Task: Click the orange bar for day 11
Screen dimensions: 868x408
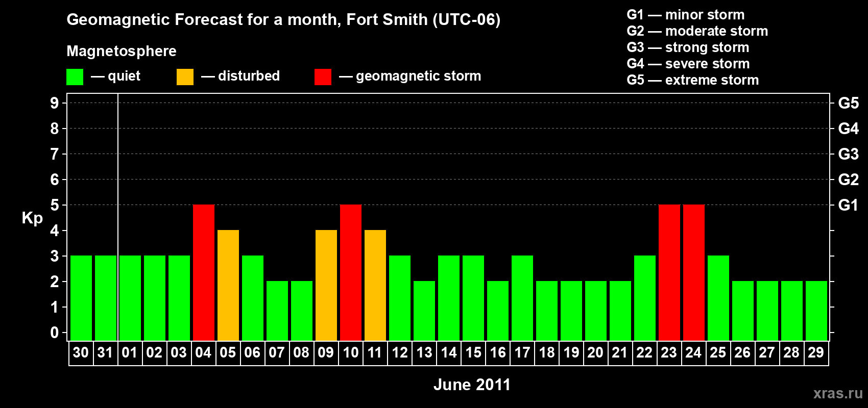Action: (x=375, y=286)
